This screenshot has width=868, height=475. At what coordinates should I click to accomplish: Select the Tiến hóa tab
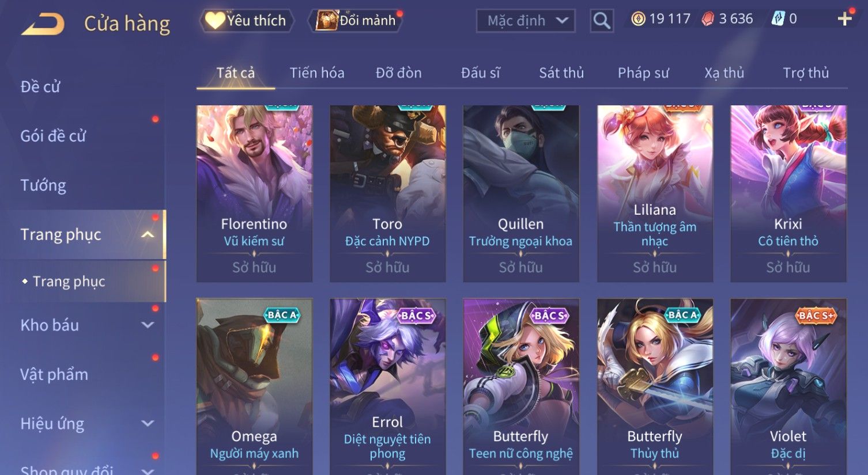pos(317,73)
